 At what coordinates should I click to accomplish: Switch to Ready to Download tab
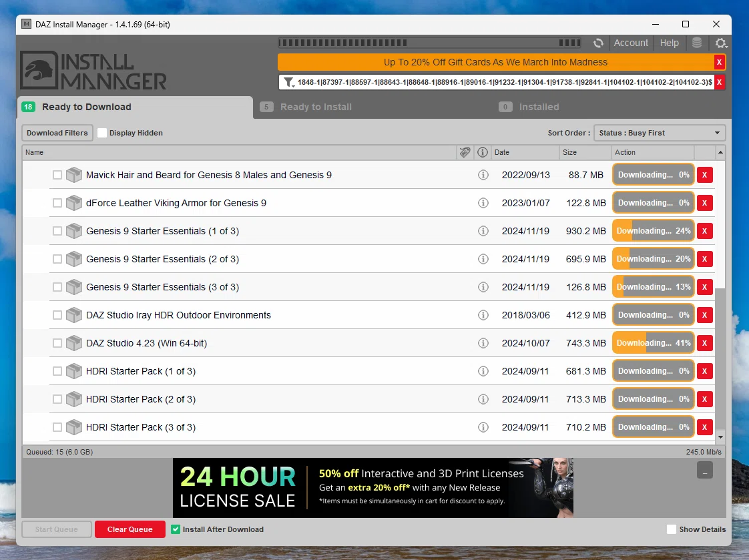click(136, 107)
